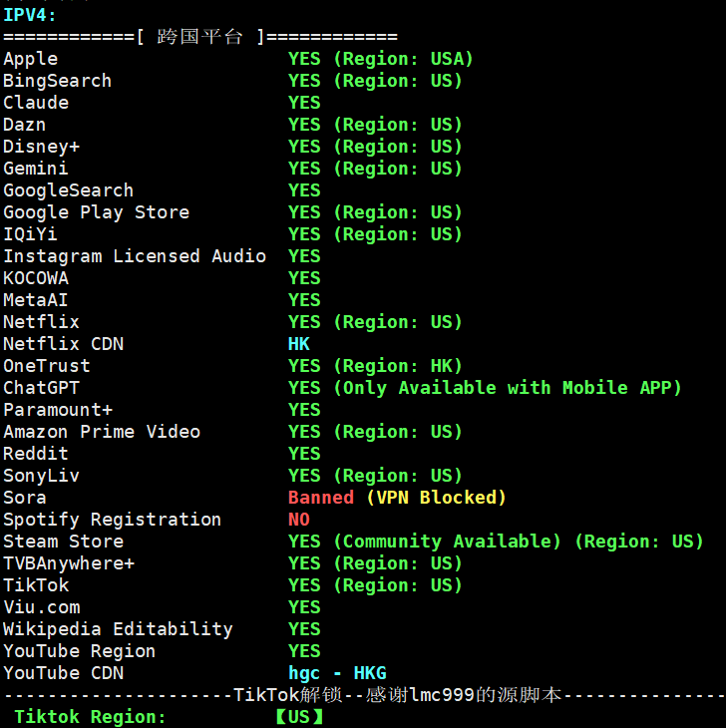Click the cyan HK value for Netflix CDN
This screenshot has width=726, height=728.
tap(299, 344)
